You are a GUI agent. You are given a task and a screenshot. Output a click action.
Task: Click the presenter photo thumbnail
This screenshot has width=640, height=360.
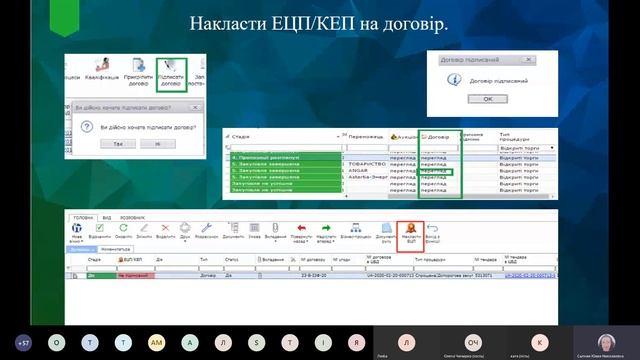pyautogui.click(x=606, y=343)
